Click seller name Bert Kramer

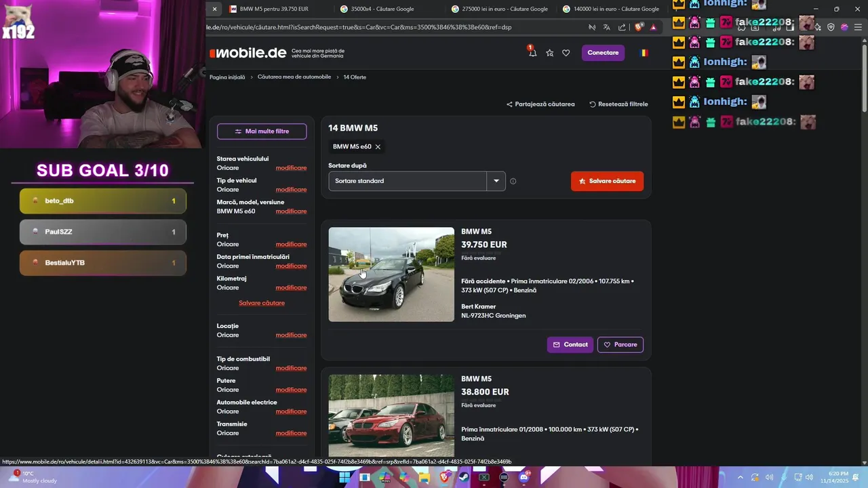478,307
